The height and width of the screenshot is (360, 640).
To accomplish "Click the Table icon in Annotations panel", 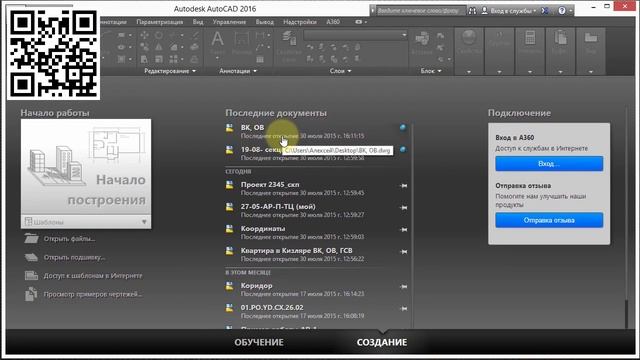I will coord(260,59).
